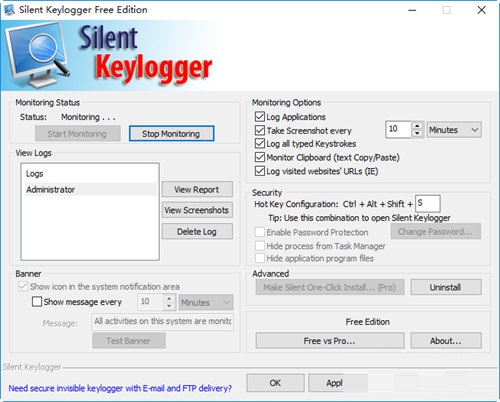The height and width of the screenshot is (402, 500).
Task: Toggle Take Screenshot every checkbox
Action: tap(260, 130)
